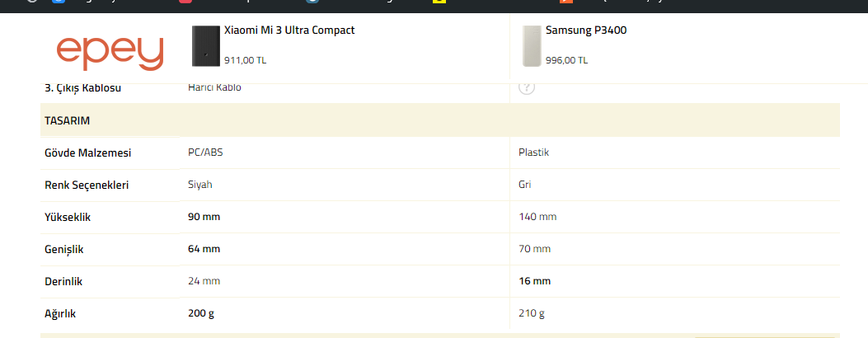The height and width of the screenshot is (338, 868).
Task: Click the Xiaomi Siyah color value
Action: tap(200, 185)
